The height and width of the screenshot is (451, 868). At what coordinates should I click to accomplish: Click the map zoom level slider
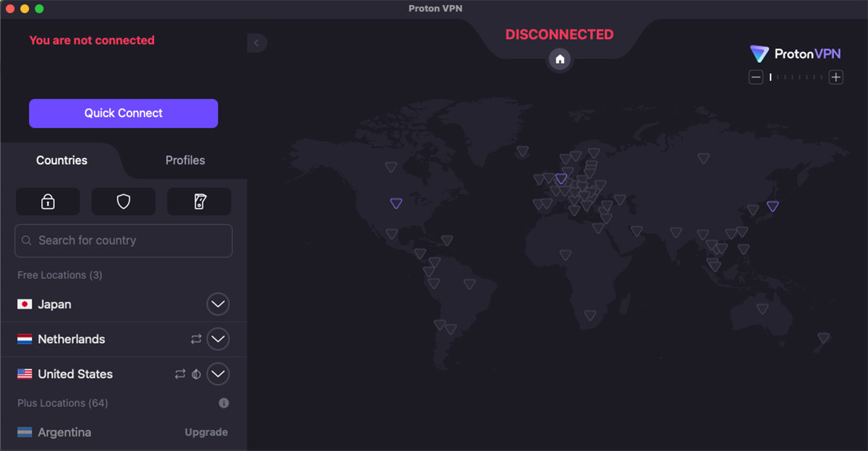[x=796, y=77]
